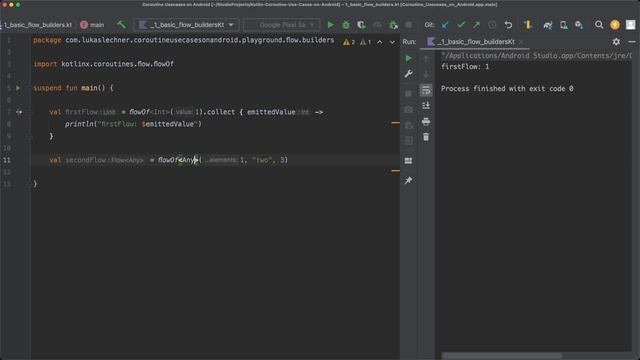Open SDK Manager icon
This screenshot has width=640, height=360.
(x=579, y=24)
